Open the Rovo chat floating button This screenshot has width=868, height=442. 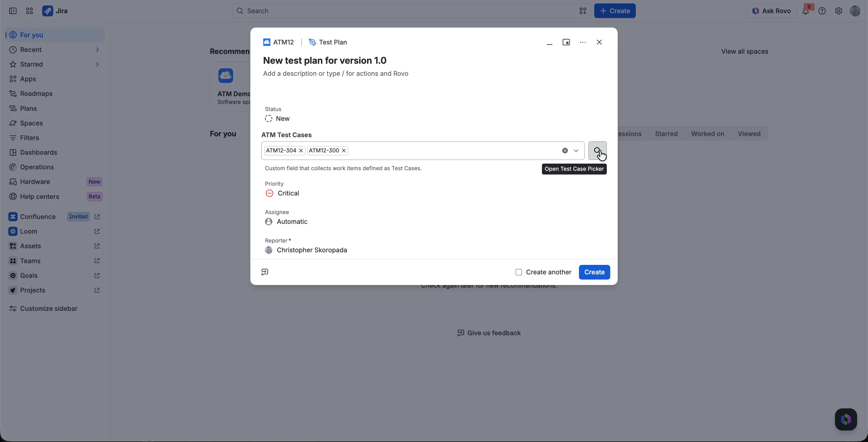[846, 419]
